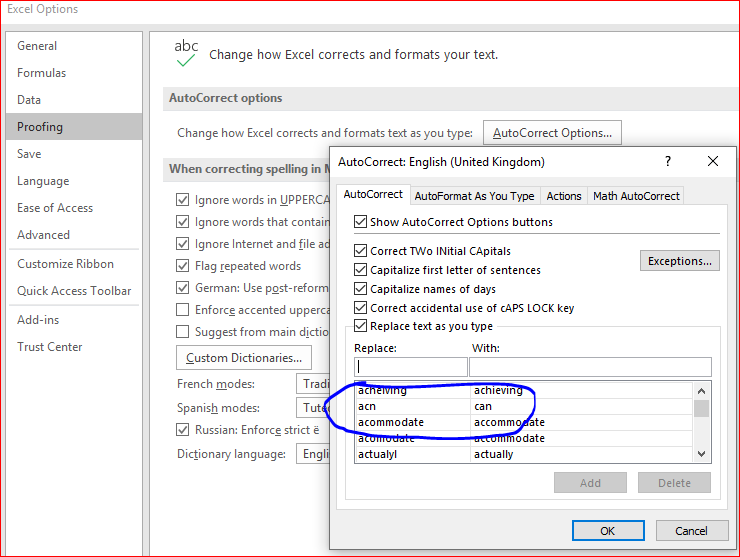Open the Dictionary language dropdown
Viewport: 740px width, 557px height.
tap(313, 454)
